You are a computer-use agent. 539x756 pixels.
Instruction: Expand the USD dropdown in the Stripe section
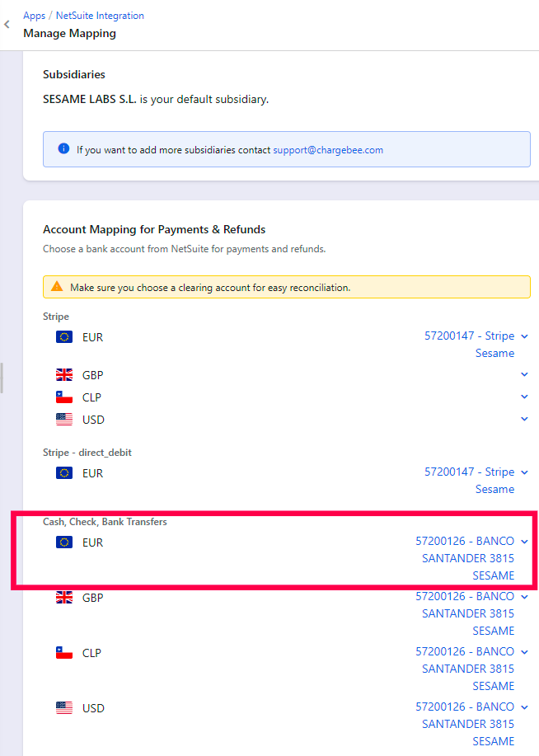click(525, 418)
